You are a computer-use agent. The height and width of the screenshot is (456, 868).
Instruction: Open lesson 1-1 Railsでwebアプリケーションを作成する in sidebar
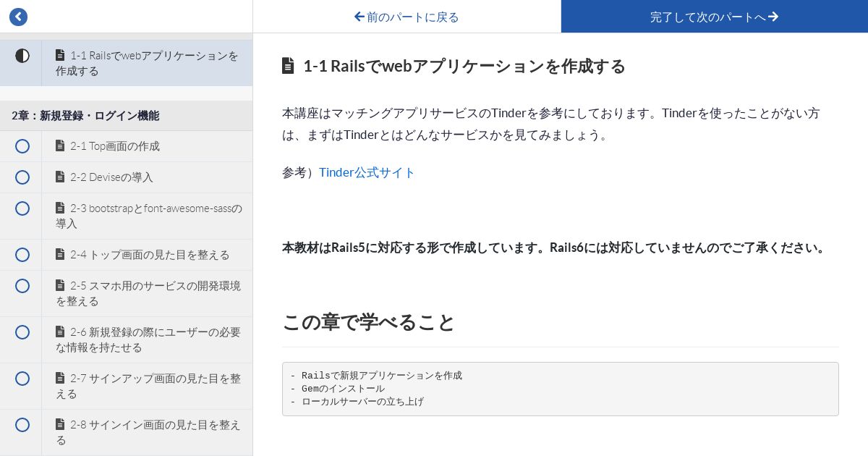pyautogui.click(x=147, y=63)
